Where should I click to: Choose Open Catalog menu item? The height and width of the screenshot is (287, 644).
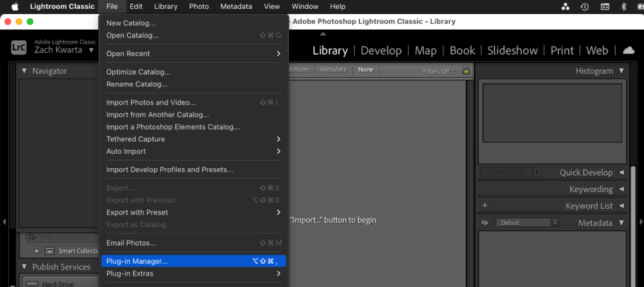coord(194,35)
